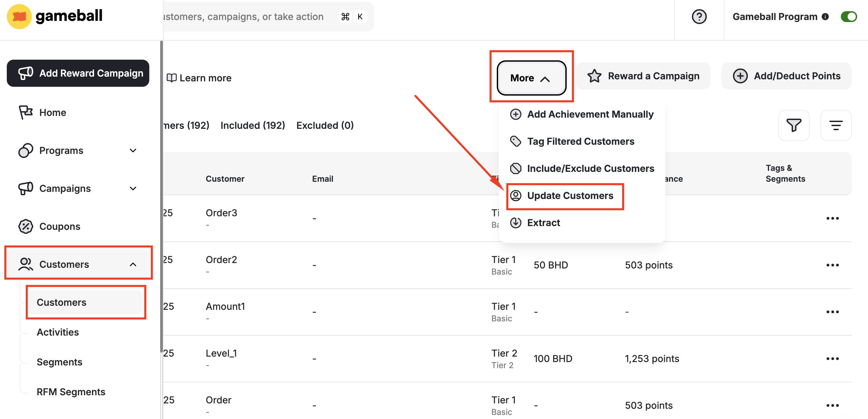
Task: Open Coupons from the sidebar
Action: [x=60, y=226]
